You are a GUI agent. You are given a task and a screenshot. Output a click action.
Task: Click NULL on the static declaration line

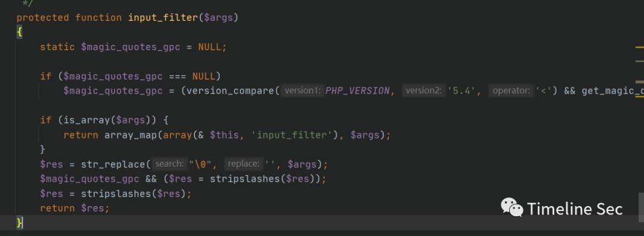[210, 47]
